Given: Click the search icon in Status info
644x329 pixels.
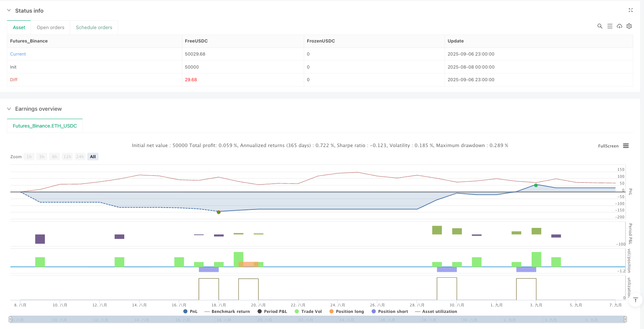Looking at the screenshot, I should pyautogui.click(x=600, y=26).
